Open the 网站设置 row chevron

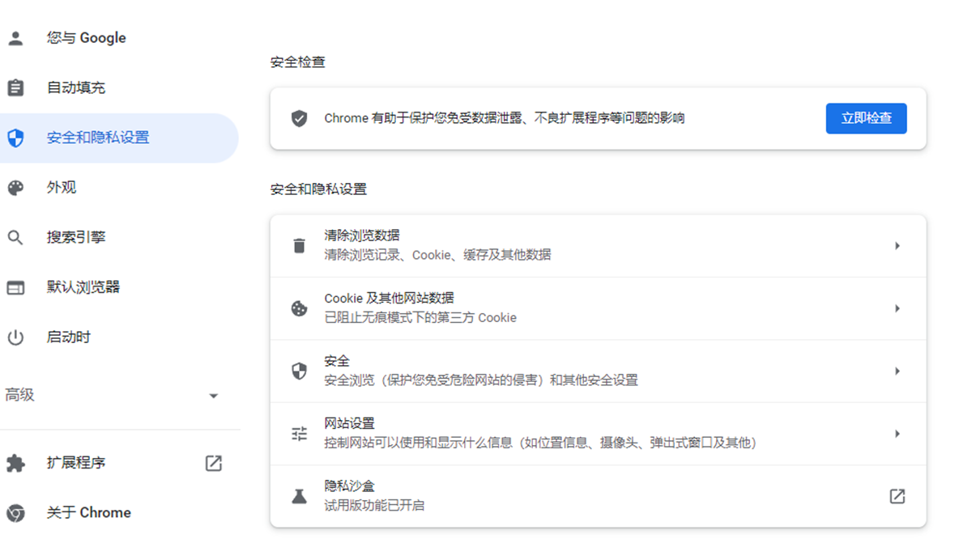(x=897, y=434)
